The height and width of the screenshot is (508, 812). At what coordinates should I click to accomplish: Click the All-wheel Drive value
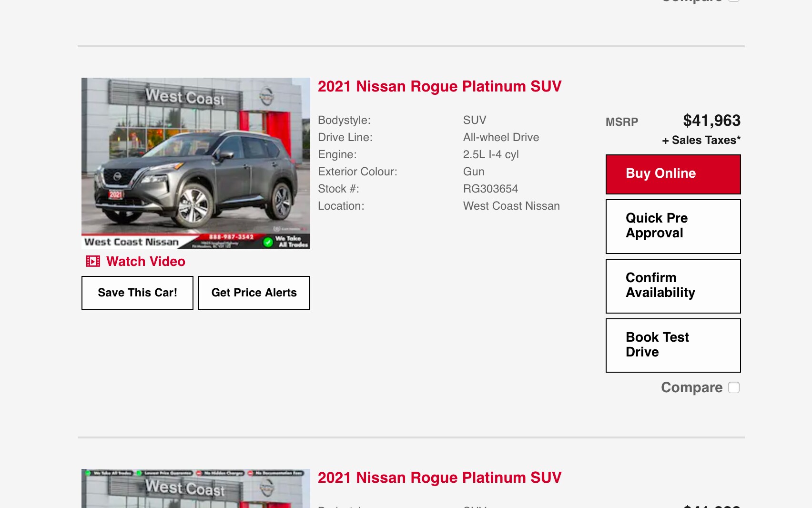501,137
